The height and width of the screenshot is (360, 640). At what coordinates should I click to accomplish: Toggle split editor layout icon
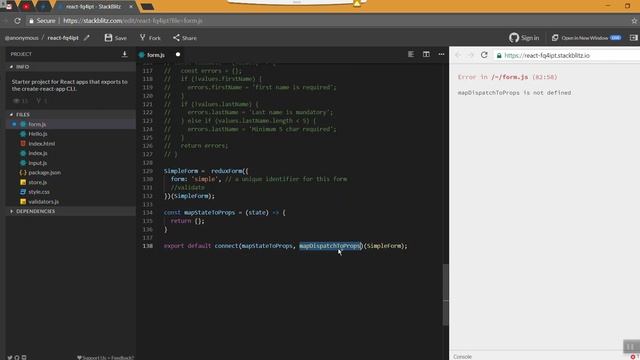426,54
